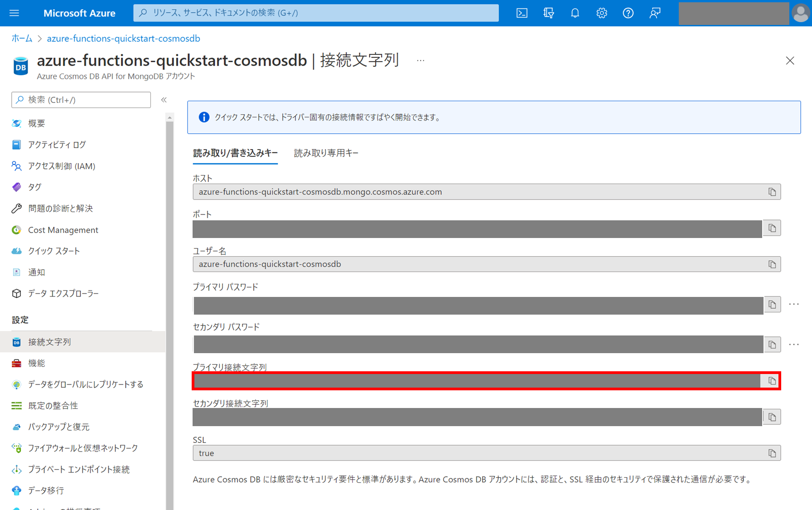The height and width of the screenshot is (510, 812).
Task: Click the info icon in banner
Action: coord(204,117)
